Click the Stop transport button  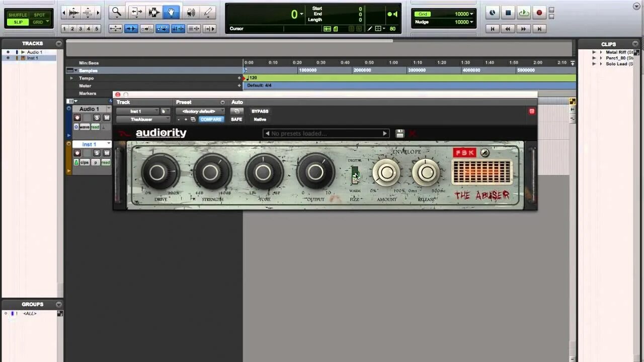508,13
